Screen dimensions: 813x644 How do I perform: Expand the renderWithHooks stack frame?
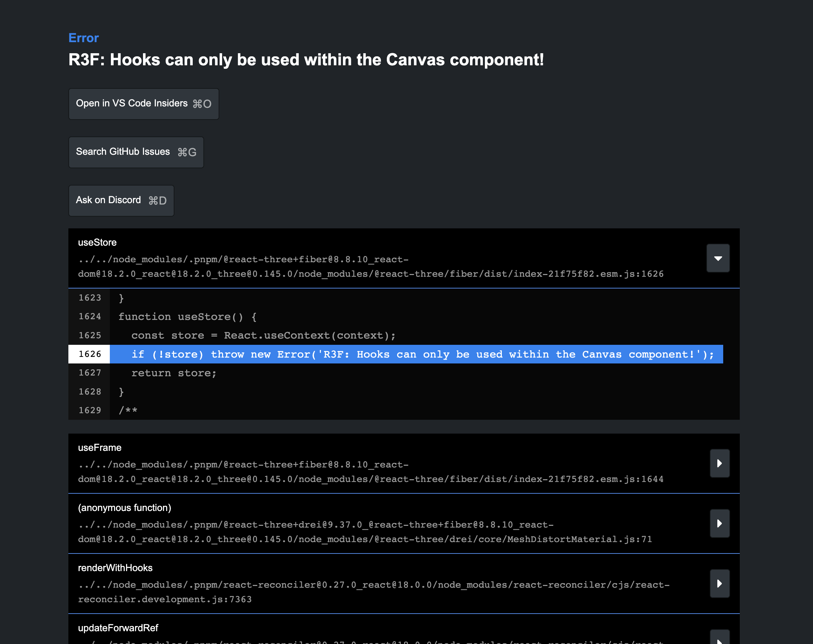[x=719, y=583]
